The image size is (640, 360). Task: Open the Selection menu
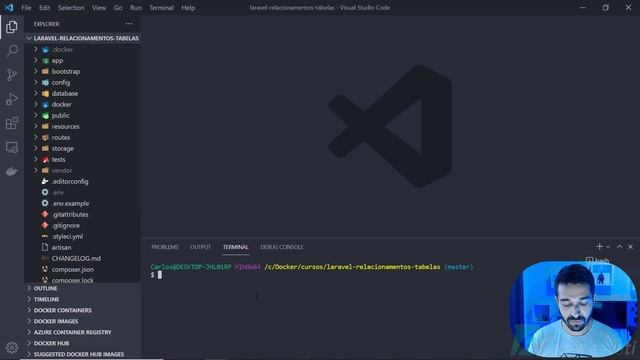click(x=71, y=8)
